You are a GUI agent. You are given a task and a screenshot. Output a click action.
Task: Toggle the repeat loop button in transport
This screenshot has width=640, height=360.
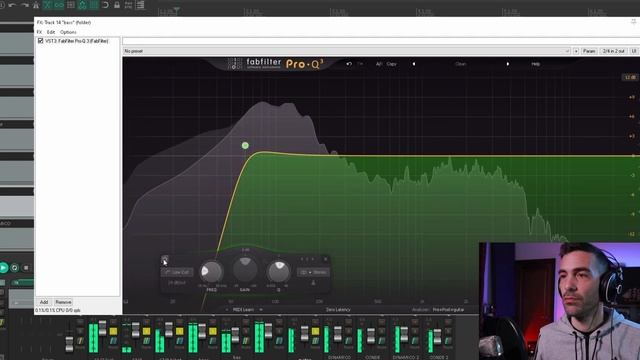pos(15,268)
